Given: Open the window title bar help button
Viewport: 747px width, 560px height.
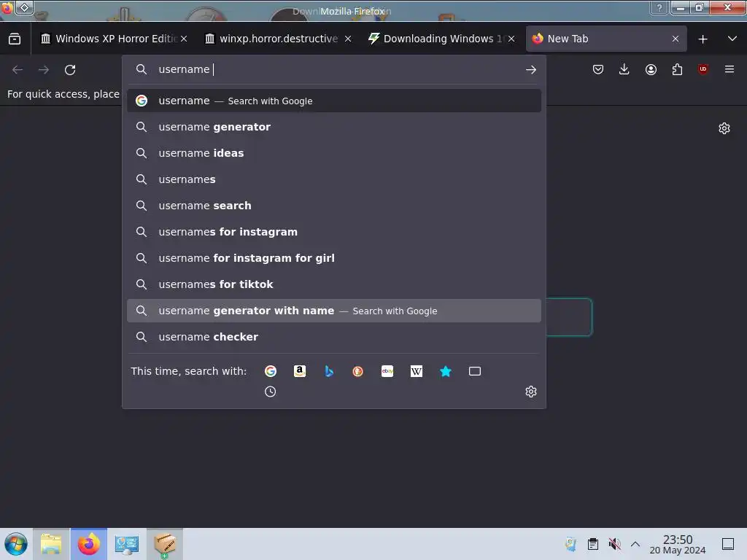Looking at the screenshot, I should 659,7.
